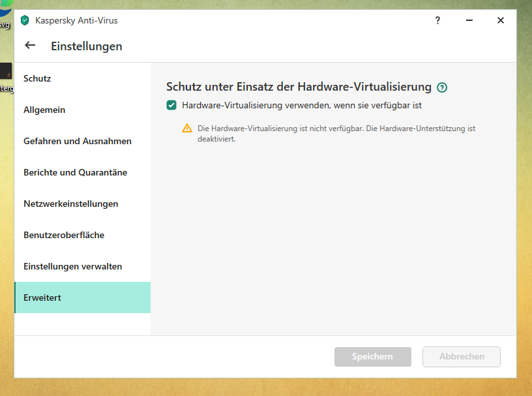
Task: Select Benutzeroberfläche settings
Action: click(x=82, y=235)
